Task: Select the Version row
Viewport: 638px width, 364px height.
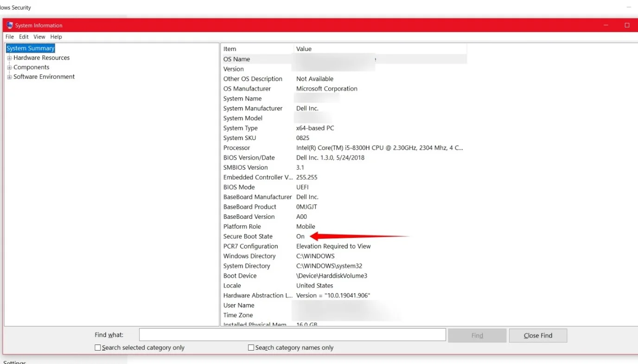Action: pyautogui.click(x=344, y=69)
